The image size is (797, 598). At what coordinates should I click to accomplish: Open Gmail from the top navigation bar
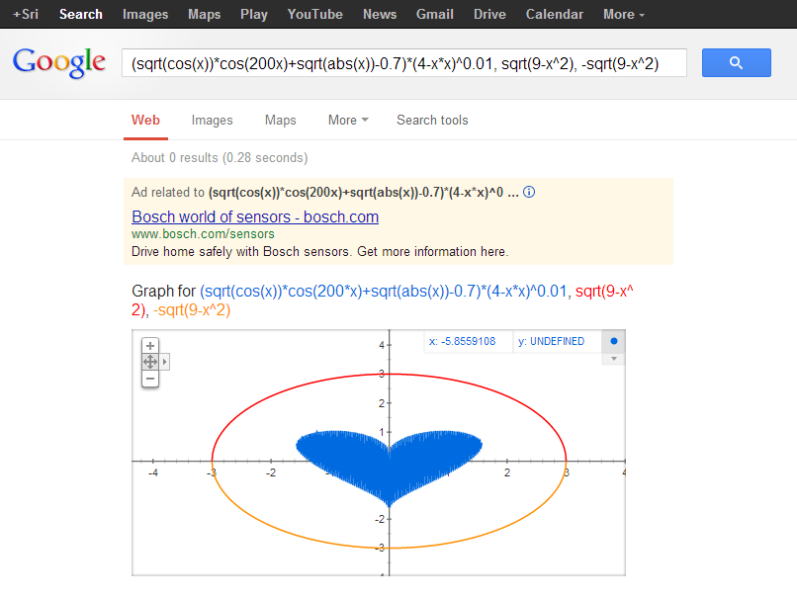pos(435,14)
